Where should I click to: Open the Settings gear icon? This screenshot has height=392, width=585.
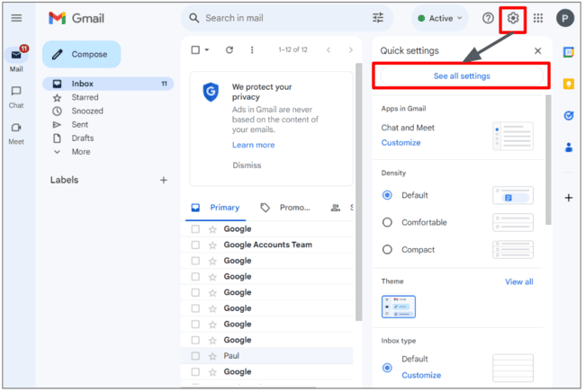513,18
